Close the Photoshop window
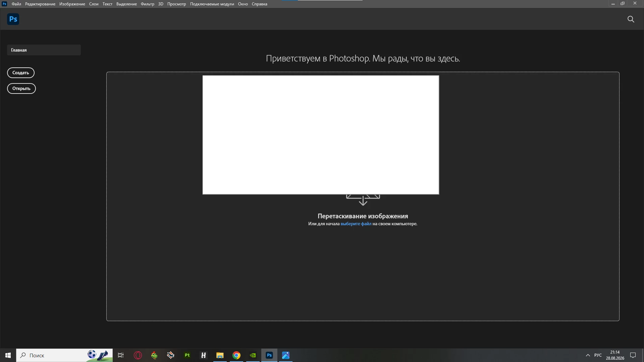Image resolution: width=644 pixels, height=362 pixels. point(635,4)
